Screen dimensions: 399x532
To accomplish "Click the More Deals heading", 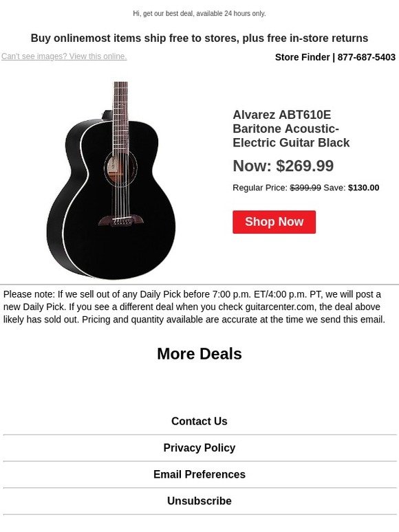I will pyautogui.click(x=199, y=354).
